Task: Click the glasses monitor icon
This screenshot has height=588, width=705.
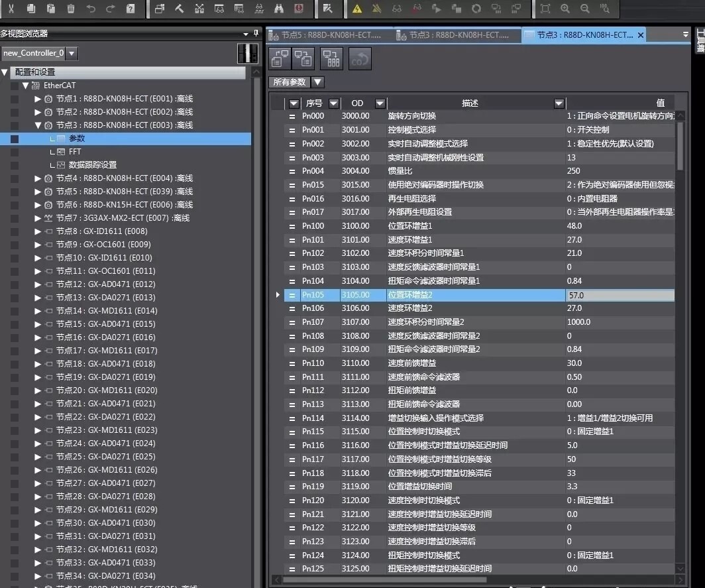Action: pyautogui.click(x=396, y=8)
